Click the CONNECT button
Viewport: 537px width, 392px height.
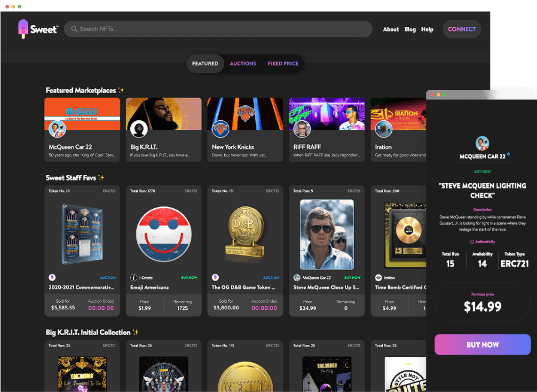point(462,29)
